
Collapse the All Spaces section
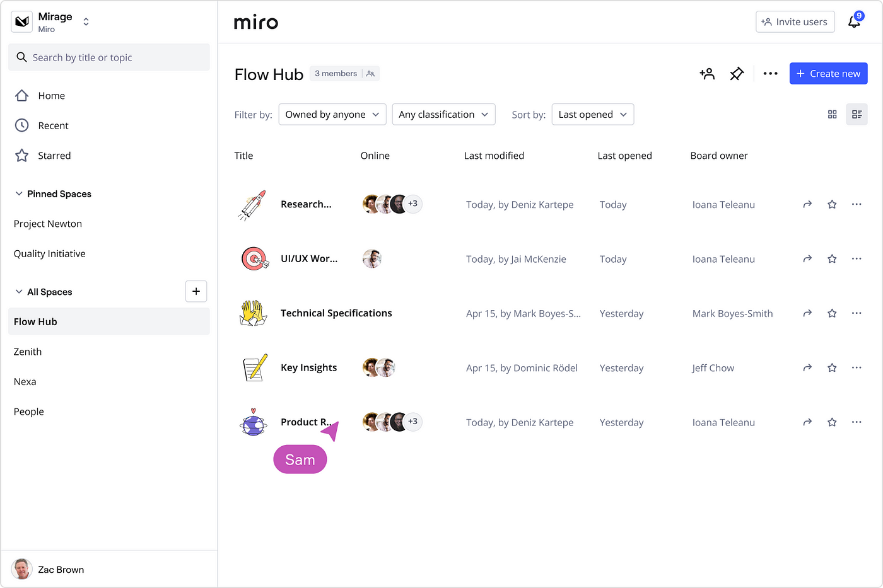pos(19,292)
